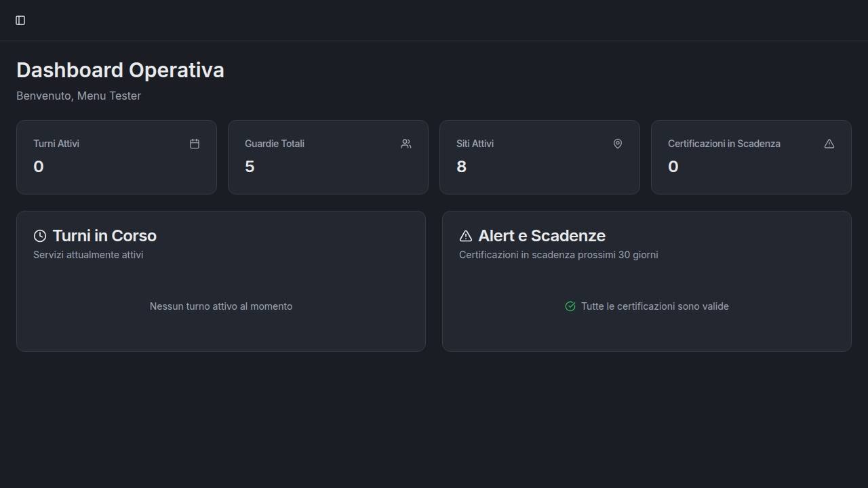Viewport: 868px width, 488px height.
Task: Select the Guardie Totali card label
Action: click(x=275, y=144)
